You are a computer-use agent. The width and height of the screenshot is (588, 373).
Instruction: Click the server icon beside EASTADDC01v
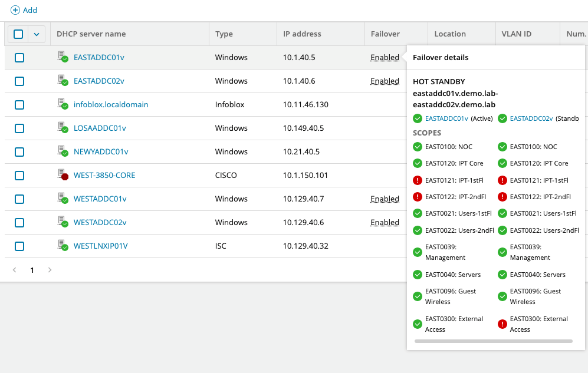63,57
